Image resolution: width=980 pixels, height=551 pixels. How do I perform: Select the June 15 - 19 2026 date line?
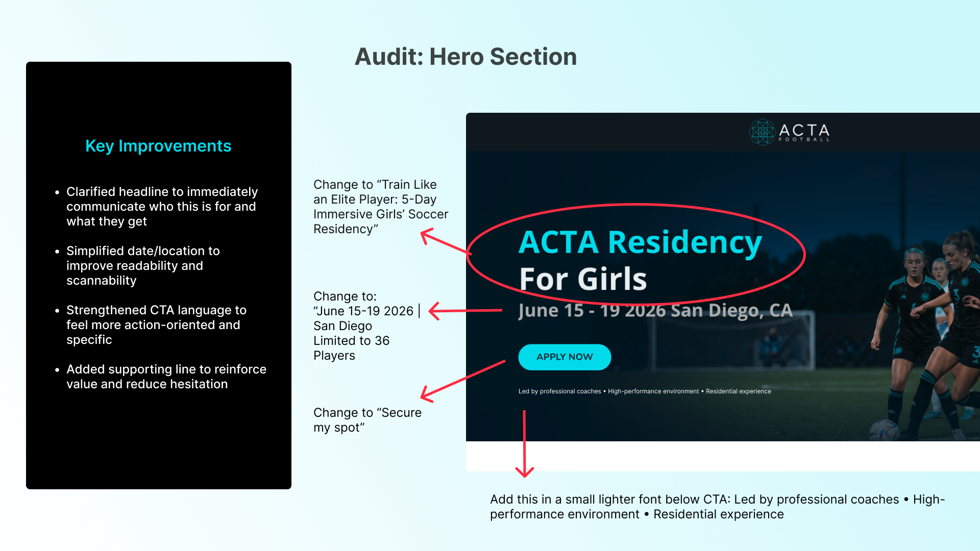(655, 310)
